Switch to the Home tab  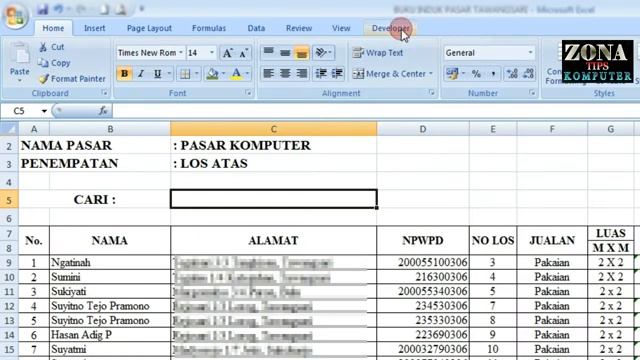pos(53,28)
